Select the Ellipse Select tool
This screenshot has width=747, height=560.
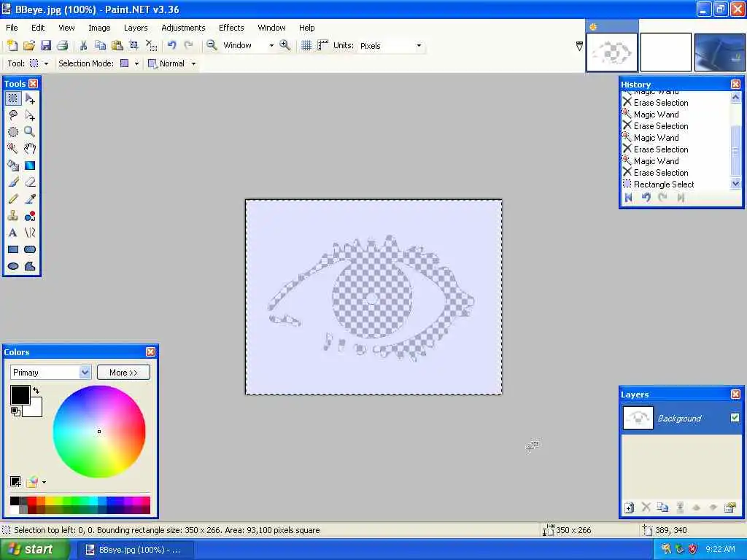13,132
